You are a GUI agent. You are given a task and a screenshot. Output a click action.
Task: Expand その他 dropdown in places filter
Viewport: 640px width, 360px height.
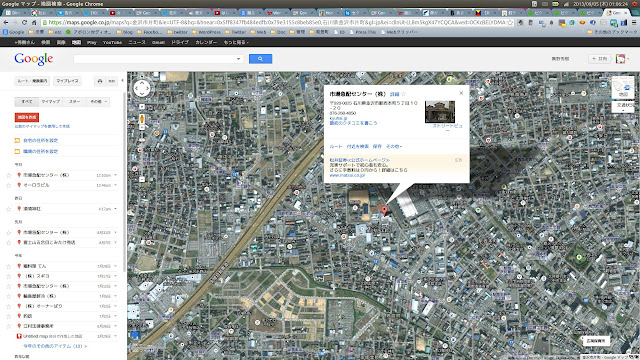pyautogui.click(x=99, y=101)
